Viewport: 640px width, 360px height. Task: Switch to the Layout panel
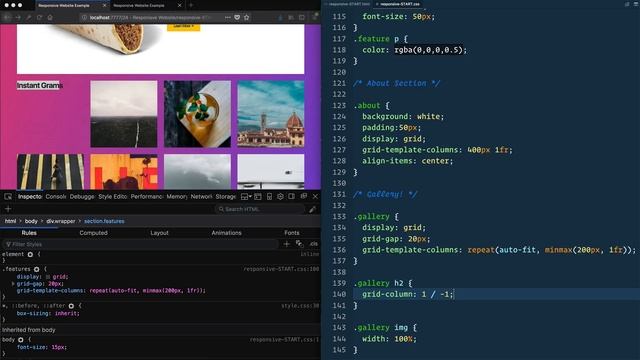tap(160, 233)
